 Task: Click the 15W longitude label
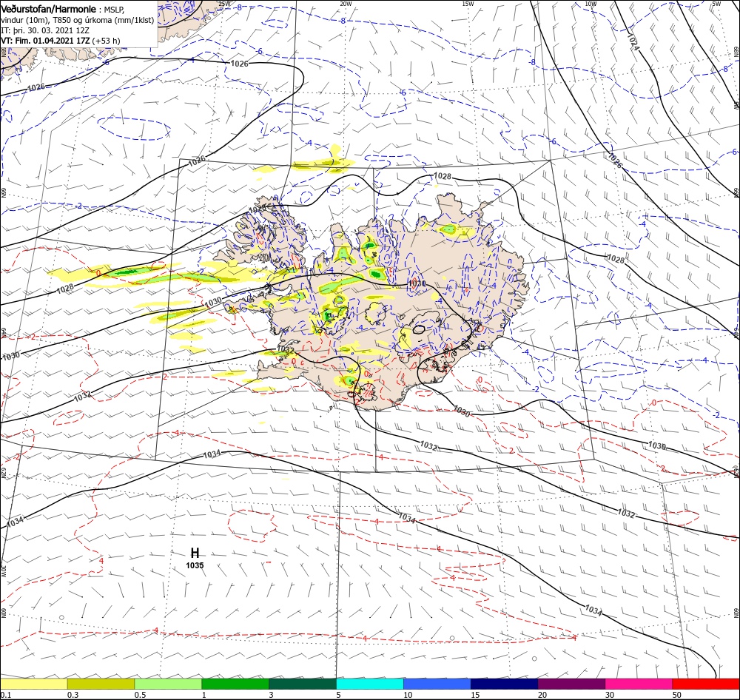tap(468, 4)
